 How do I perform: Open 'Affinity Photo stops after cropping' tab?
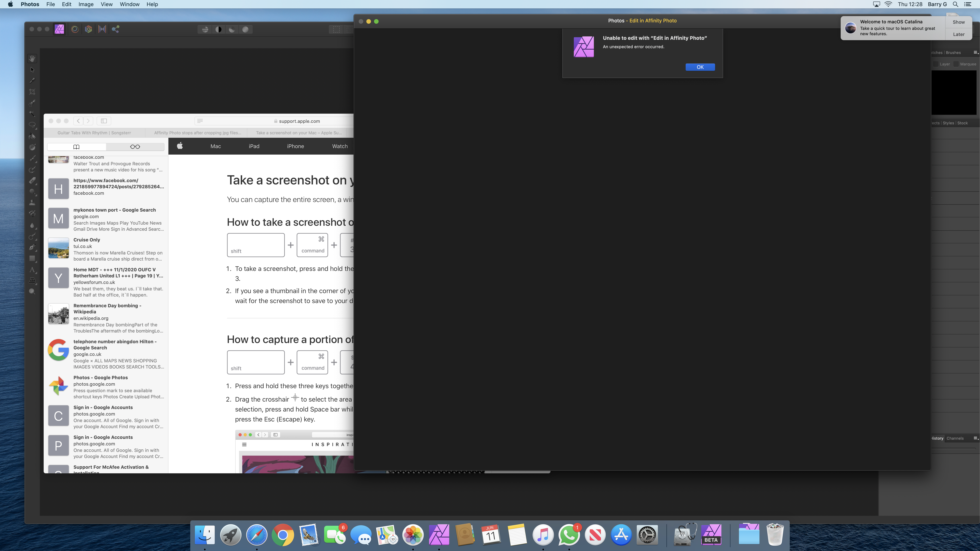point(198,133)
